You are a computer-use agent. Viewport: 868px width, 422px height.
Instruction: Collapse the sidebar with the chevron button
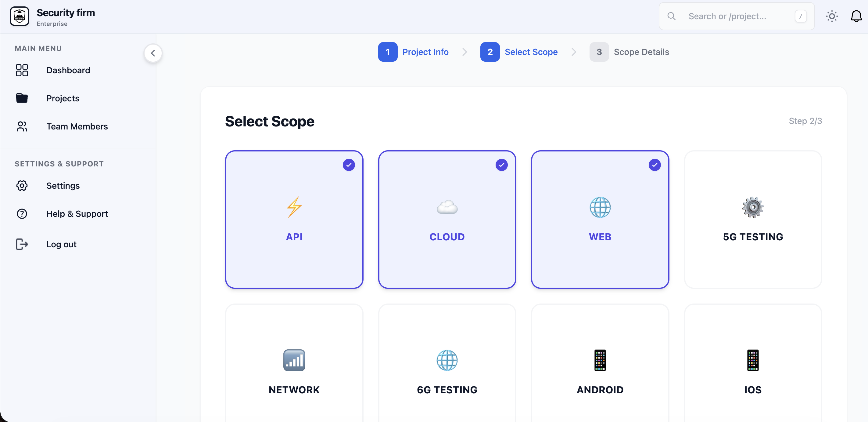pos(153,53)
